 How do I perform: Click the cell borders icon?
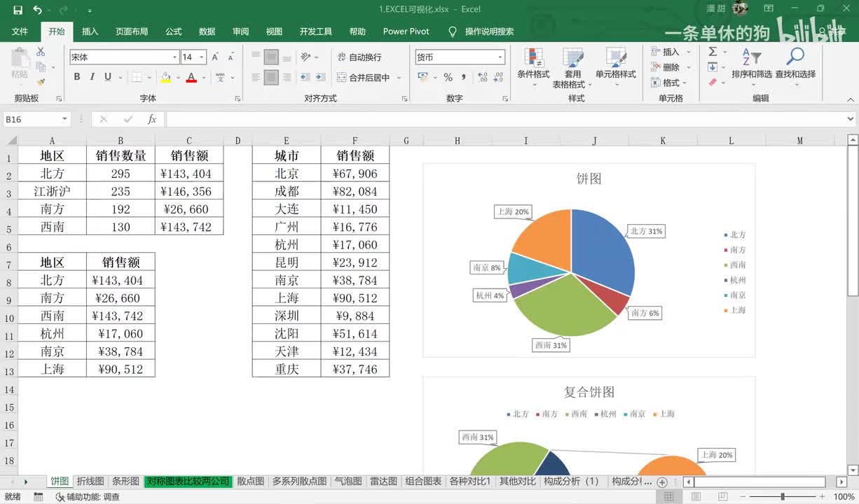click(137, 77)
